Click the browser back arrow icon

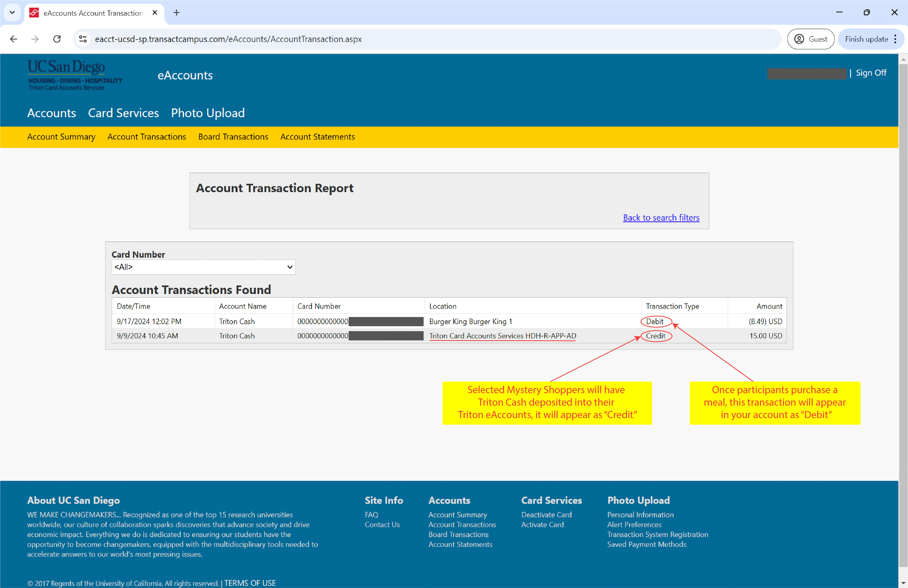point(14,39)
